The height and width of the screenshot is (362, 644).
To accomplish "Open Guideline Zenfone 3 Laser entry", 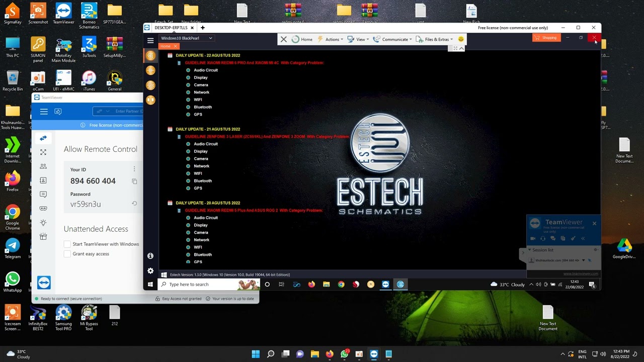I will [267, 137].
